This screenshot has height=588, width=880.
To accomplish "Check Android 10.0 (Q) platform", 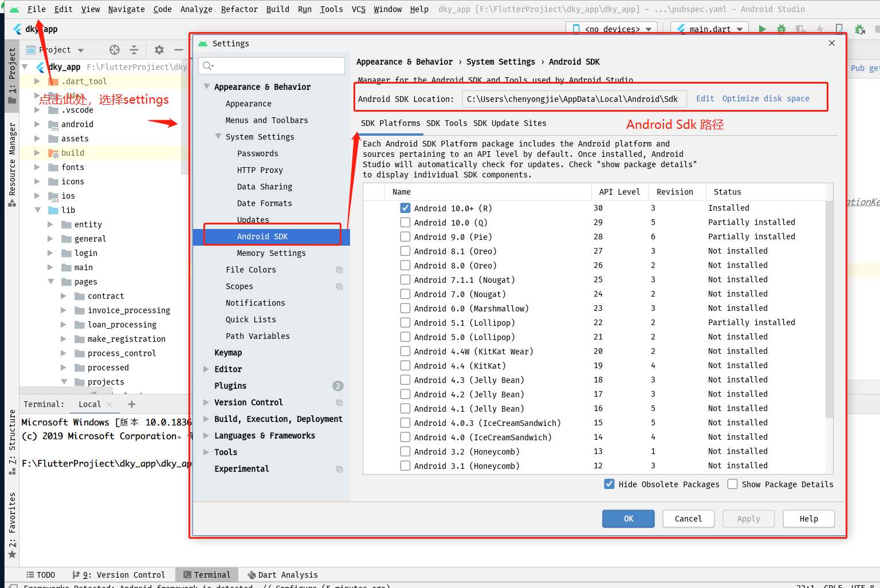I will 405,222.
